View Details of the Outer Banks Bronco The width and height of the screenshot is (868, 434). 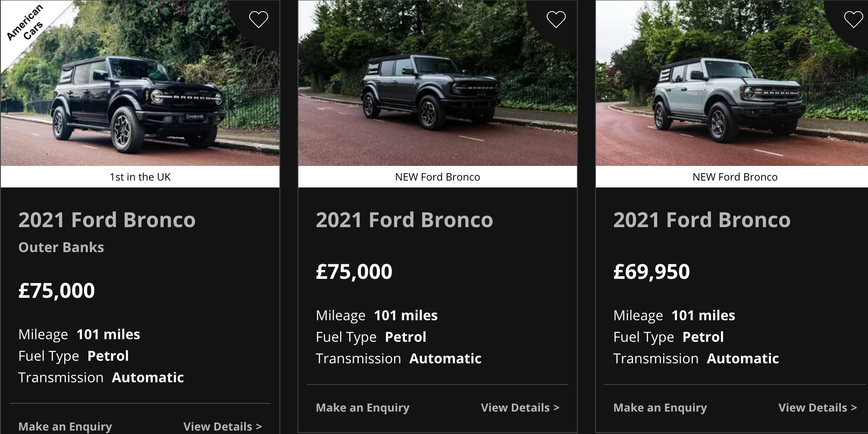point(222,426)
